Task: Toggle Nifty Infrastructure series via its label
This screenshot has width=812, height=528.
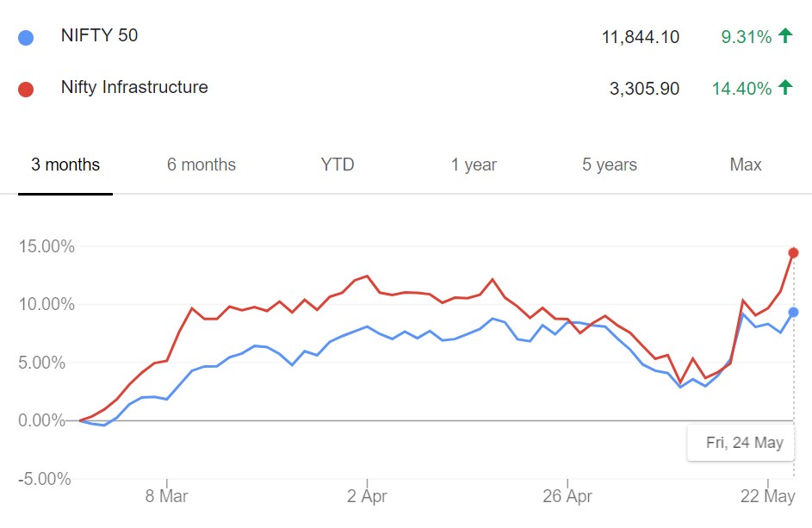Action: click(x=133, y=87)
